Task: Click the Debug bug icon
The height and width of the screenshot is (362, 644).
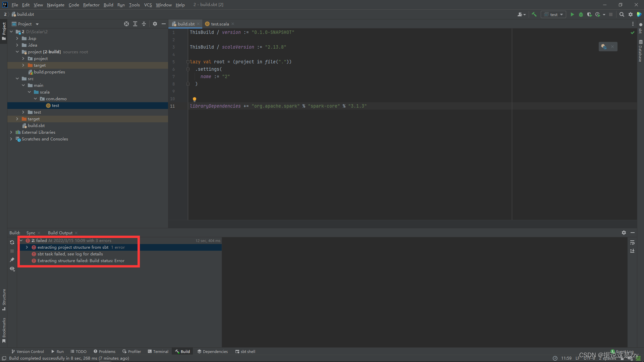Action: pyautogui.click(x=581, y=14)
